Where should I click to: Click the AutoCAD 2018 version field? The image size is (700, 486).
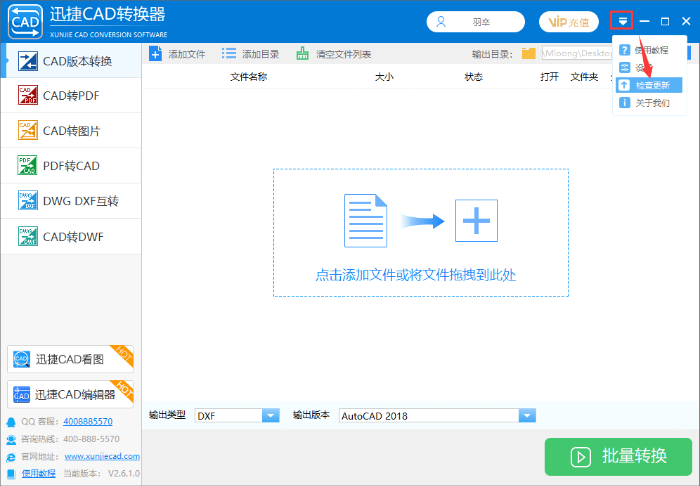pyautogui.click(x=429, y=415)
